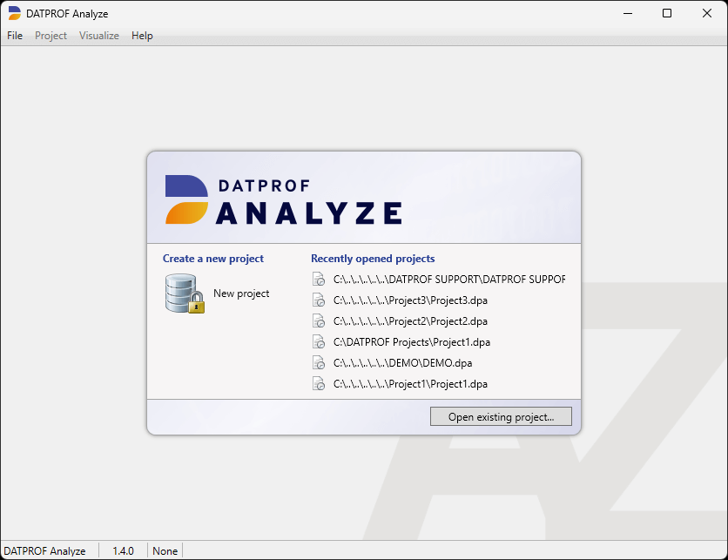Image resolution: width=728 pixels, height=560 pixels.
Task: Open the Visualize menu
Action: pyautogui.click(x=98, y=36)
